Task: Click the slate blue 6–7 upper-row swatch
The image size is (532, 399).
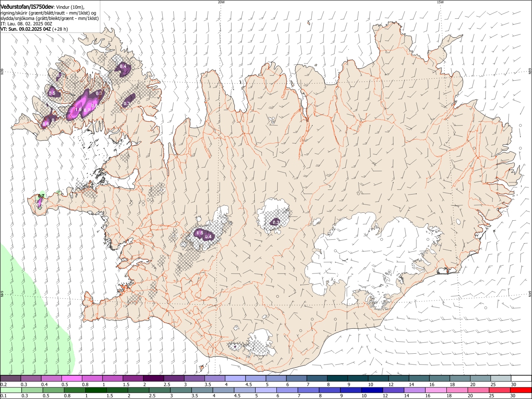Action: pos(297,379)
